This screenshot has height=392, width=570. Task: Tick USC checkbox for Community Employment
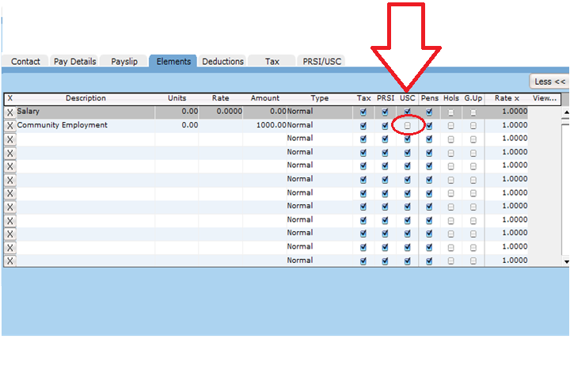point(408,126)
